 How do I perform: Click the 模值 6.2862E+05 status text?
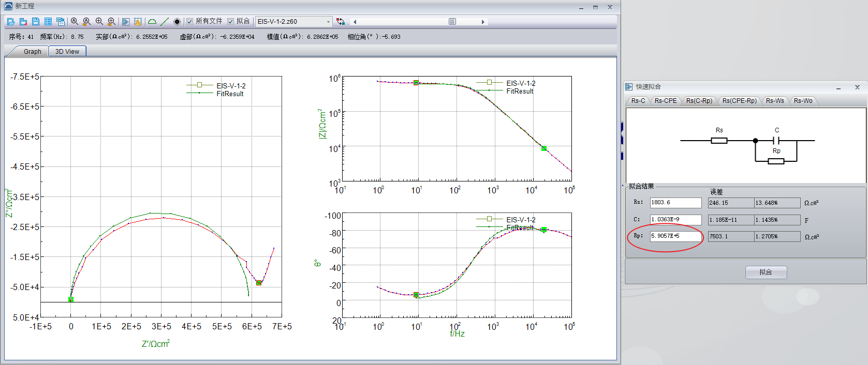302,37
